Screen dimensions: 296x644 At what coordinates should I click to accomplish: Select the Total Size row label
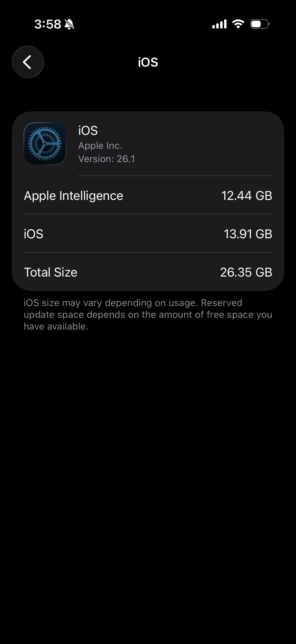click(51, 272)
